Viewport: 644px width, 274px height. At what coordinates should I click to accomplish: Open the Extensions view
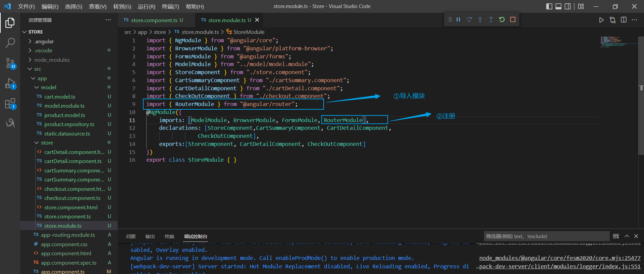click(x=10, y=104)
